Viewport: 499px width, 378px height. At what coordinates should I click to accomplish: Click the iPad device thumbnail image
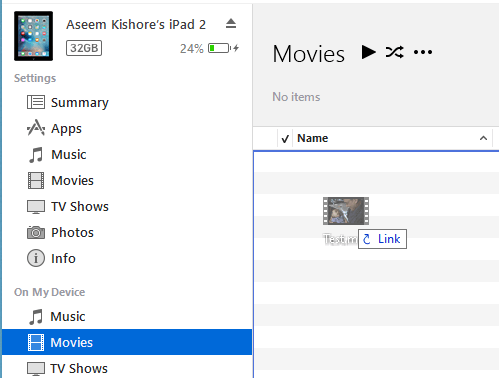point(33,36)
